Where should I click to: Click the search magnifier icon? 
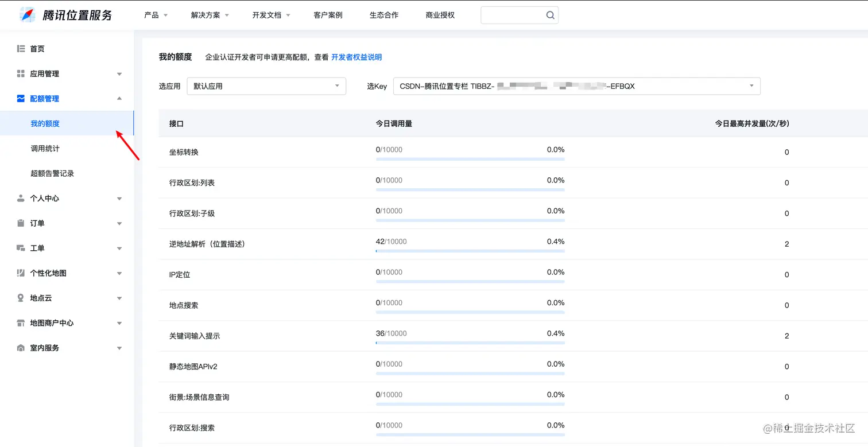(x=549, y=14)
